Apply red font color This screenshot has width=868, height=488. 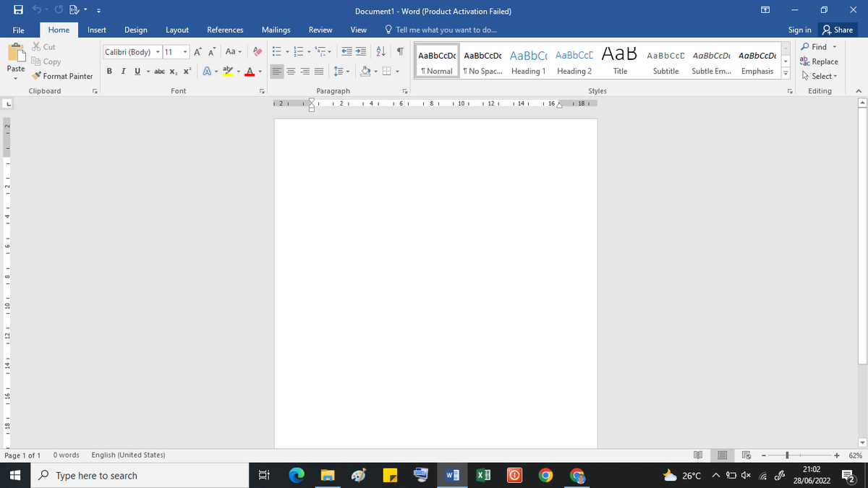248,72
